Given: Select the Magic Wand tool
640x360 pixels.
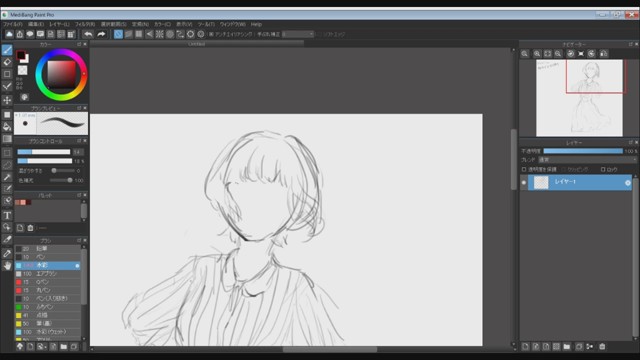Looking at the screenshot, I should 7,177.
